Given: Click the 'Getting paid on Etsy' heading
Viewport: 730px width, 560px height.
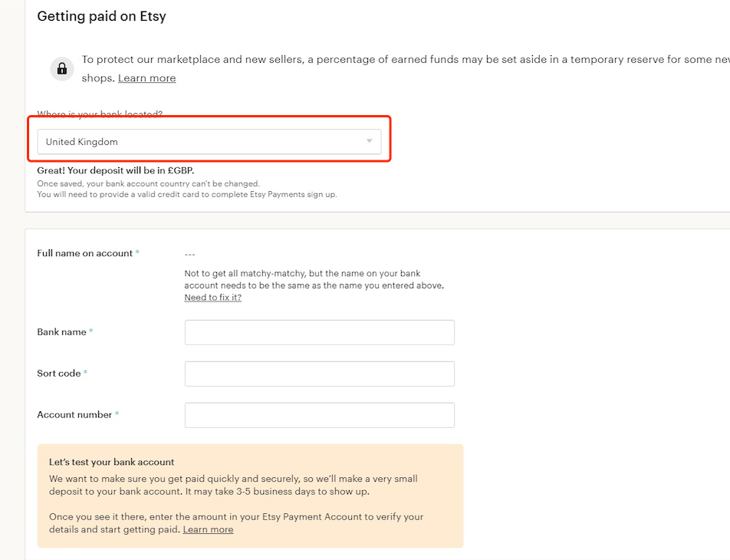Looking at the screenshot, I should (101, 16).
